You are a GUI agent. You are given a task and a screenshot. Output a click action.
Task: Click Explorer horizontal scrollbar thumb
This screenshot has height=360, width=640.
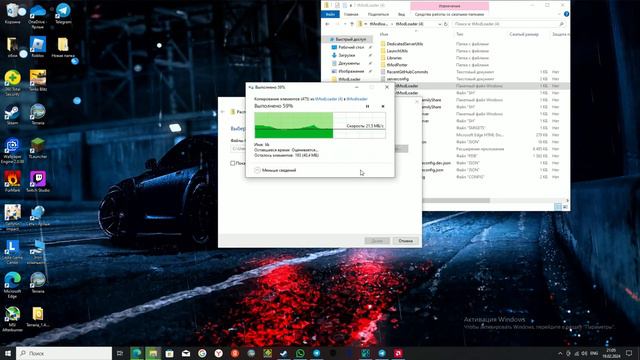[456, 200]
